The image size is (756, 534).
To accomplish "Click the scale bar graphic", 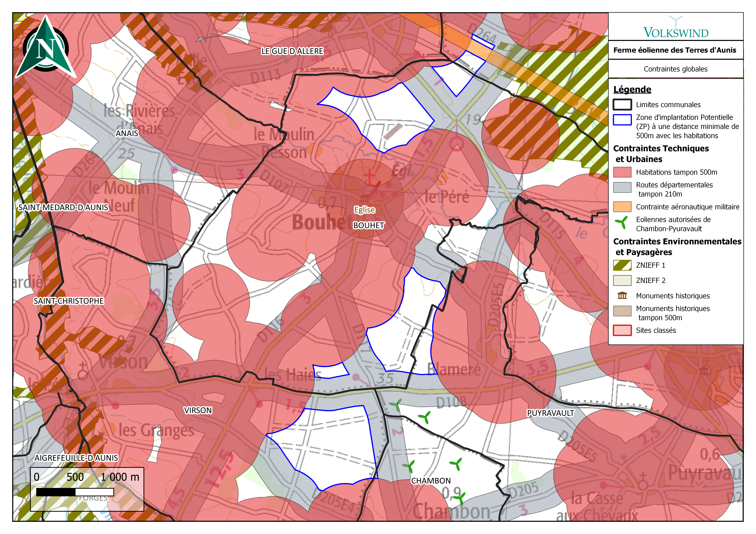I will (75, 492).
